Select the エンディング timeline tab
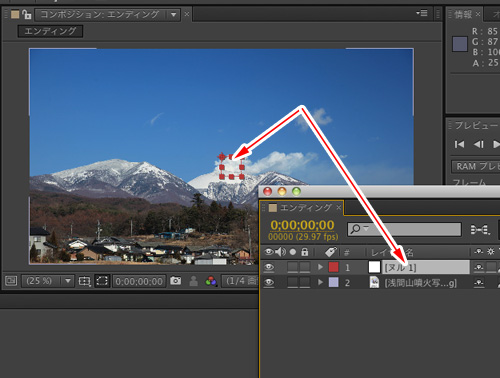 (305, 208)
